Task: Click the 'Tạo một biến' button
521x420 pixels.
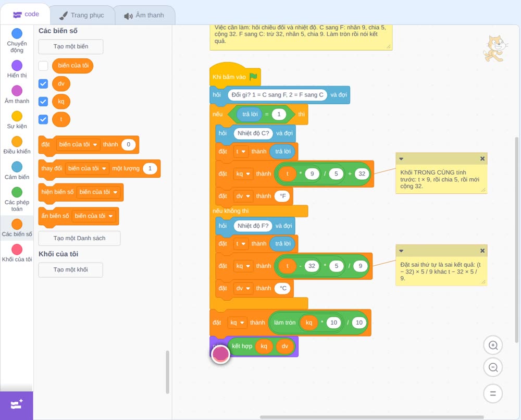Action: (71, 46)
